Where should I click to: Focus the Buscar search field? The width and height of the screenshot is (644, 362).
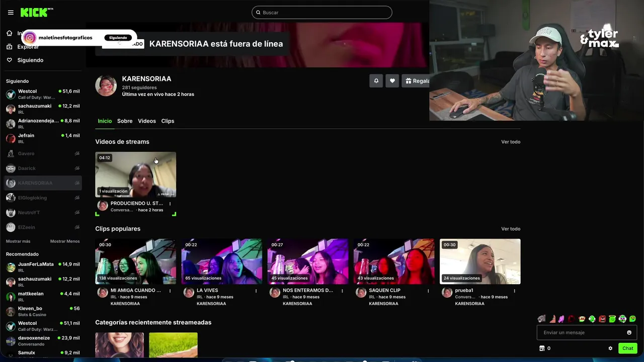(x=322, y=13)
